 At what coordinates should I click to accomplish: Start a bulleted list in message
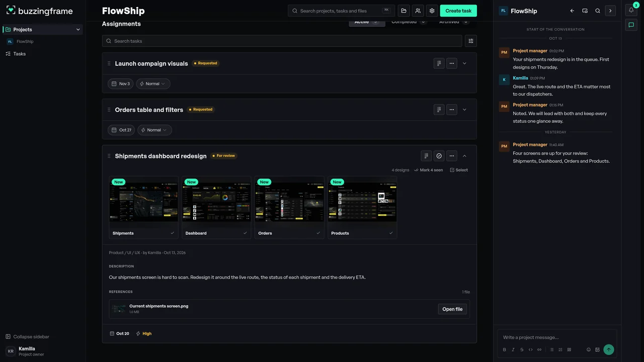(551, 349)
